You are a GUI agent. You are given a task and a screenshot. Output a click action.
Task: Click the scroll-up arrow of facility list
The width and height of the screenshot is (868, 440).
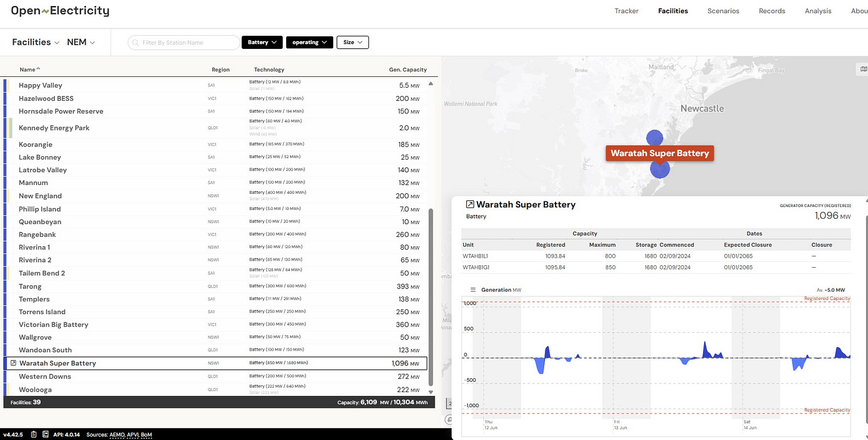click(431, 83)
